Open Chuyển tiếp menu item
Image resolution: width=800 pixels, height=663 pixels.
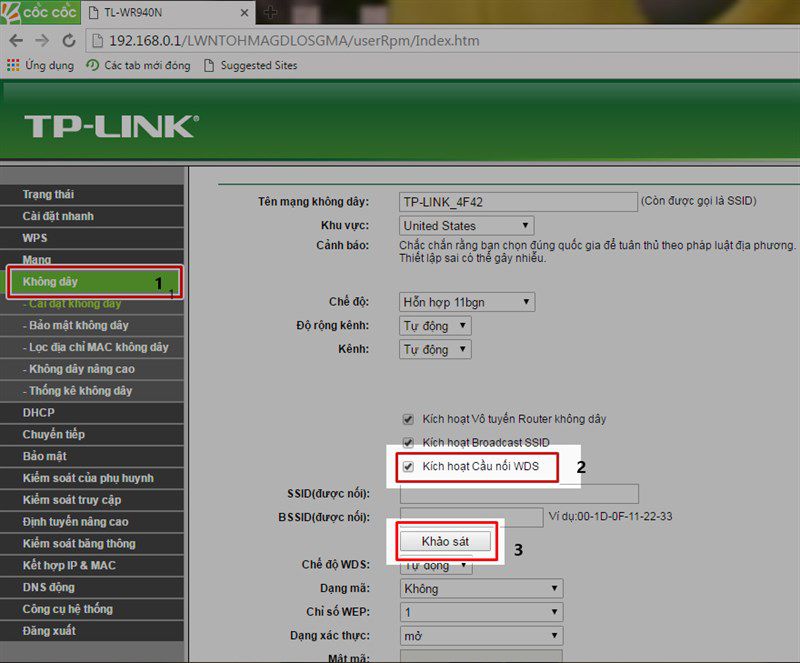pos(92,435)
